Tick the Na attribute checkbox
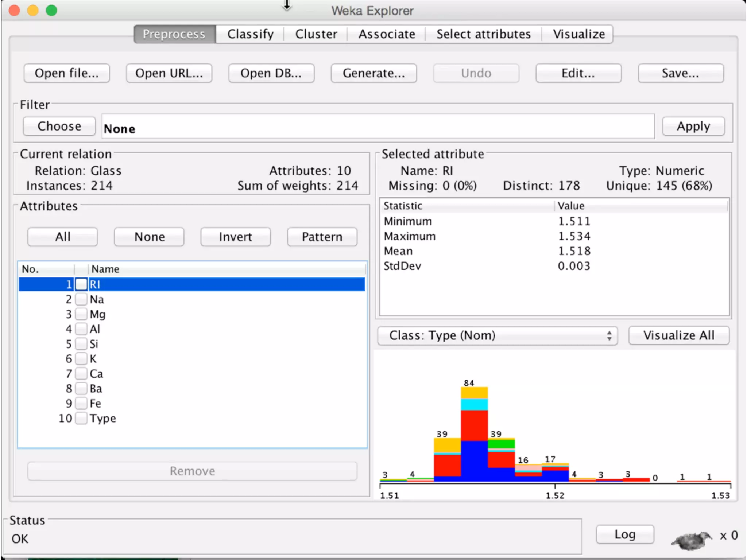The height and width of the screenshot is (560, 747). coord(81,299)
